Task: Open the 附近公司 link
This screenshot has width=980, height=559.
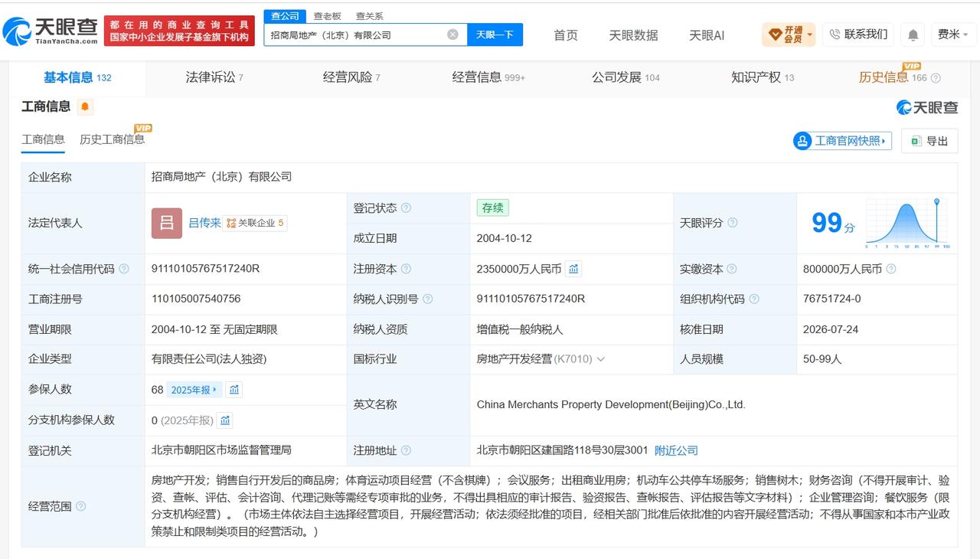Action: [676, 450]
